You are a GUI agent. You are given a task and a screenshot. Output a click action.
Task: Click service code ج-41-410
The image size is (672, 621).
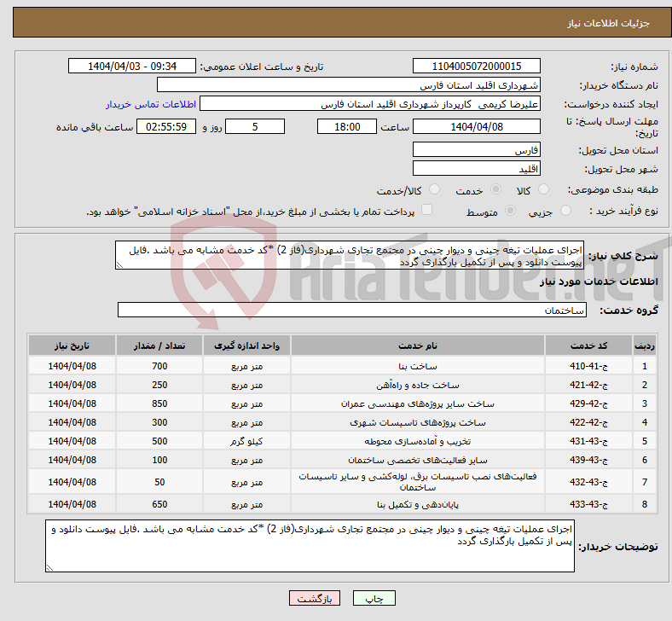coord(588,366)
